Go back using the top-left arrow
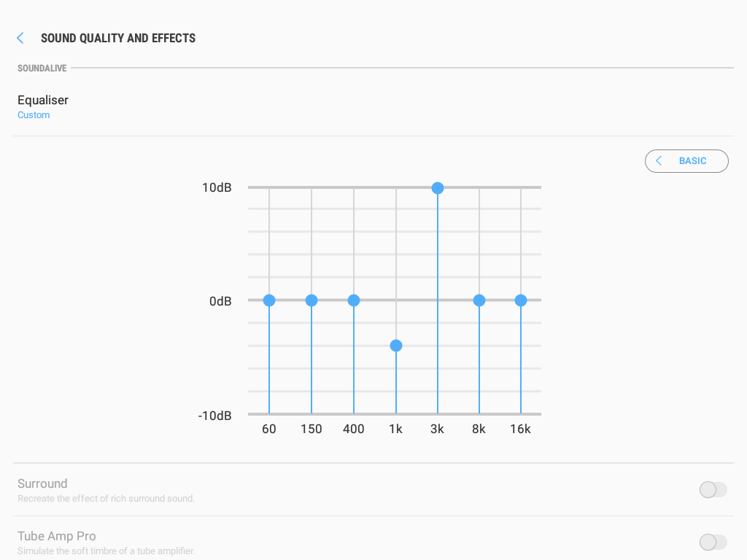Screen dimensions: 747x560 (x=20, y=38)
